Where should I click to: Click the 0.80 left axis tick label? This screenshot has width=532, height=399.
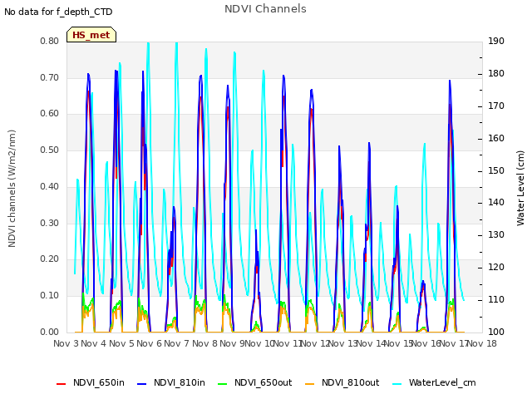coord(50,41)
